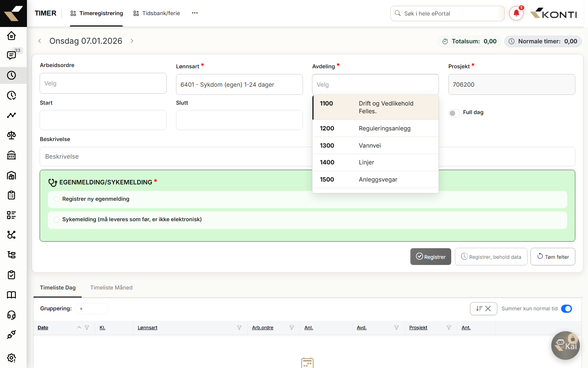
Task: Toggle Summer kun normal tid switch
Action: [x=567, y=309]
